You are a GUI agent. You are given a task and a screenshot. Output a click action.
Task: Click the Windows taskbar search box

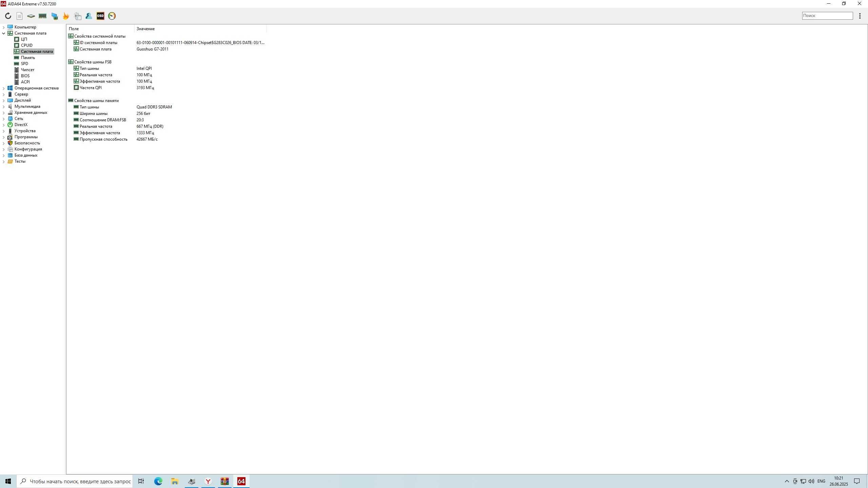click(x=75, y=481)
